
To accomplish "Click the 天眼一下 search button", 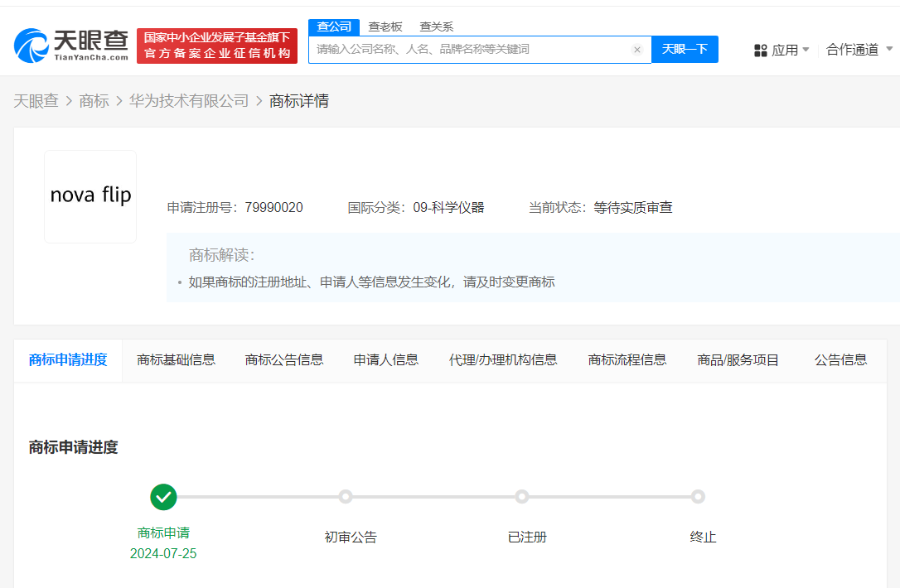I will [x=685, y=50].
